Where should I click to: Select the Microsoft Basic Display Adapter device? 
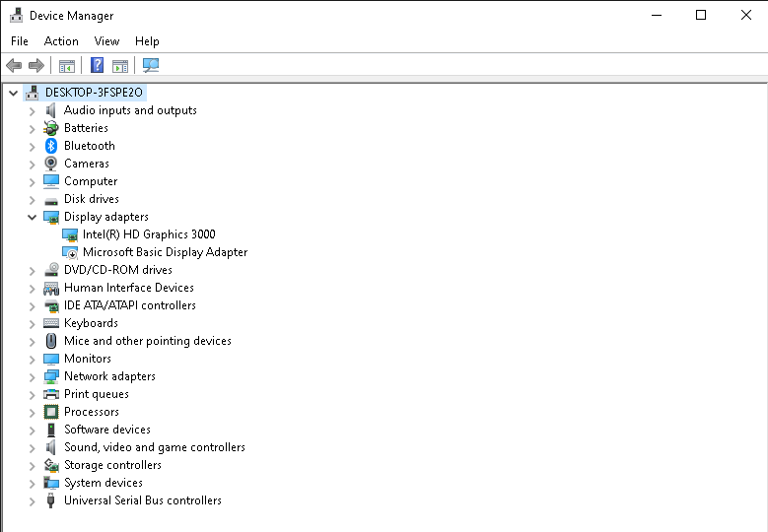(x=165, y=252)
